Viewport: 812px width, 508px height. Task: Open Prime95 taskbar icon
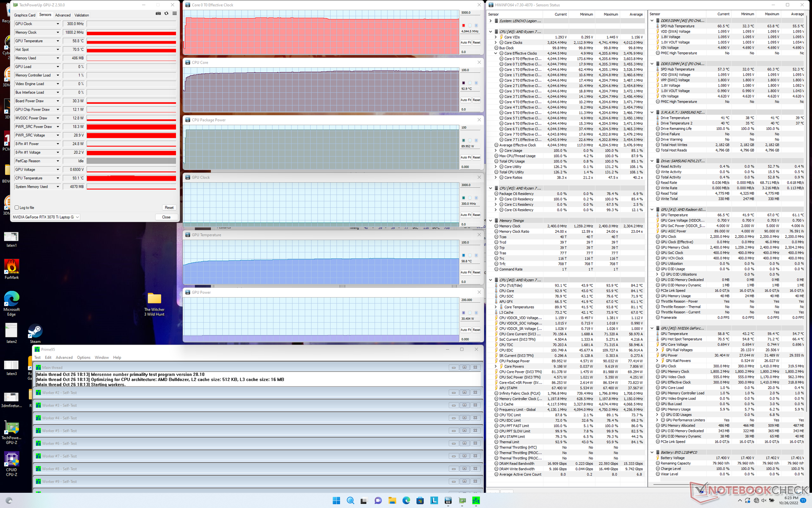[x=476, y=501]
